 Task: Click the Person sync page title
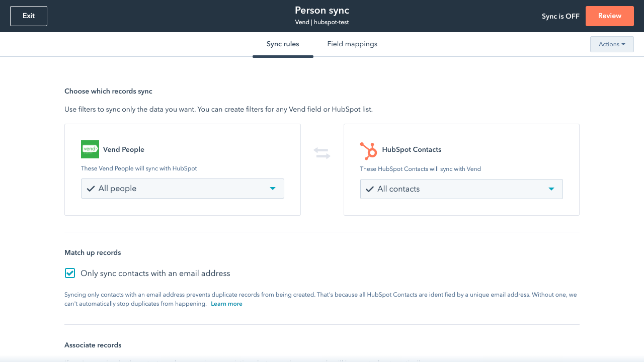coord(321,10)
